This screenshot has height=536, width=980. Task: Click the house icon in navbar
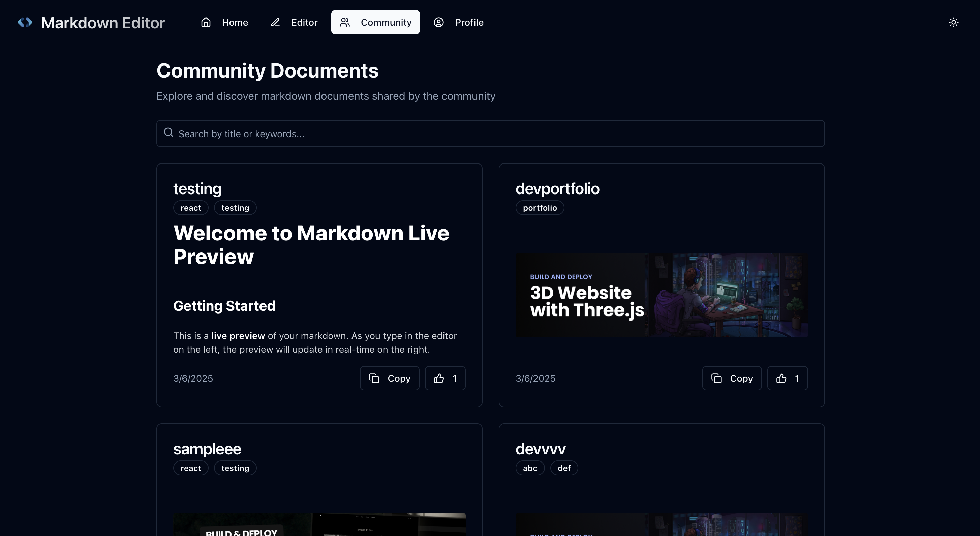click(206, 23)
